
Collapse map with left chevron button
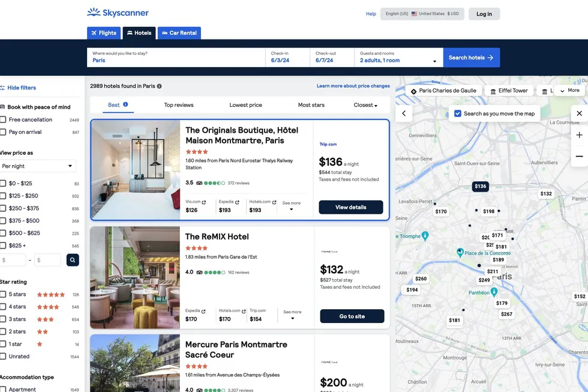click(404, 113)
